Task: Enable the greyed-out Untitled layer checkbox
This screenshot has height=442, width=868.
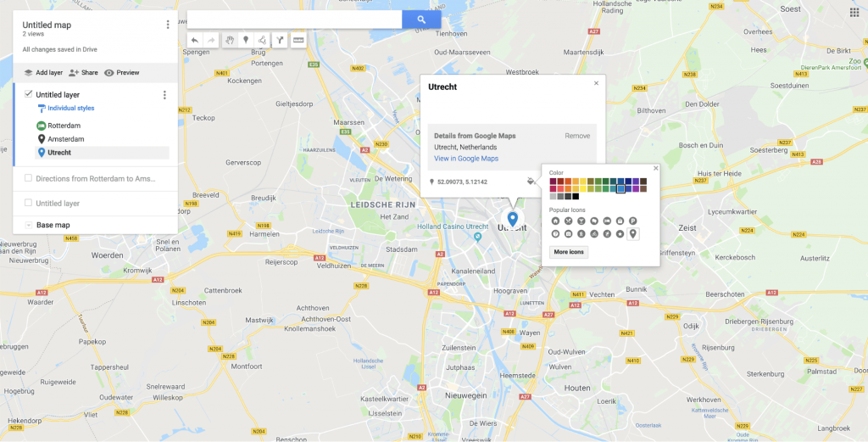Action: [28, 203]
